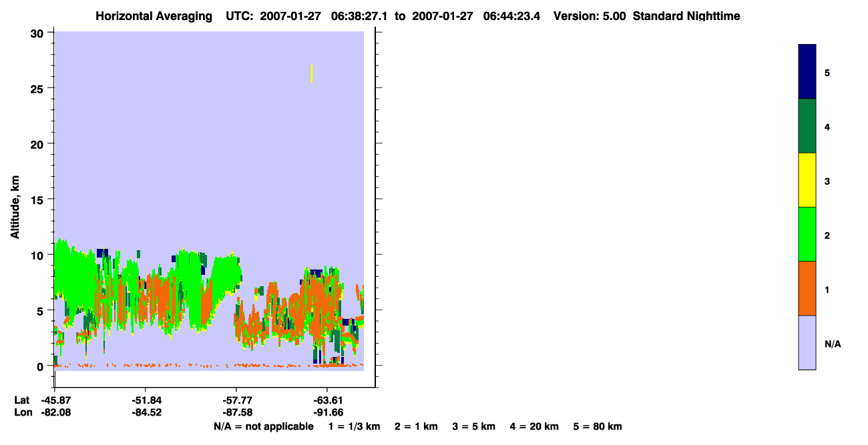Click the longitude value -87.58
Viewport: 868px width, 445px height.
pyautogui.click(x=236, y=412)
